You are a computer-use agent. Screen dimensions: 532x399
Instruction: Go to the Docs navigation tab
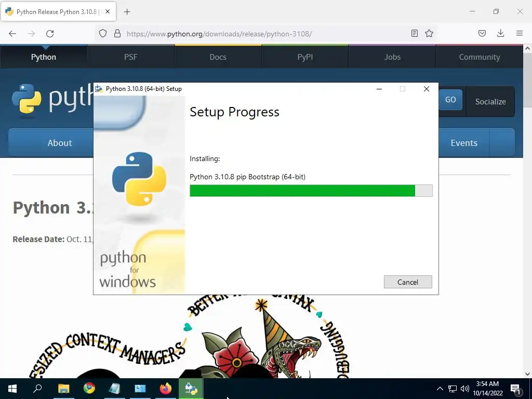(x=218, y=57)
